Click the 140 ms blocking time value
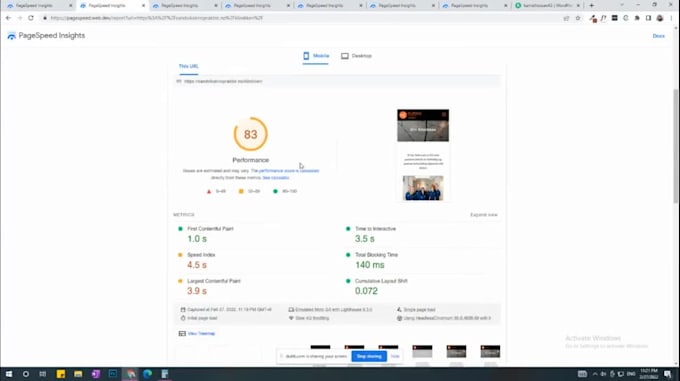Viewport: 680px width, 381px height. pyautogui.click(x=369, y=265)
